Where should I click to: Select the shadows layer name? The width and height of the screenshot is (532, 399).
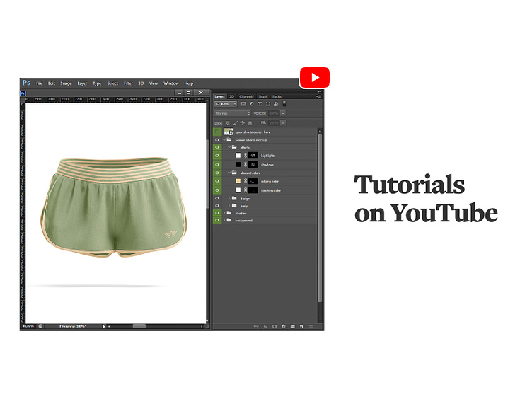(x=268, y=164)
